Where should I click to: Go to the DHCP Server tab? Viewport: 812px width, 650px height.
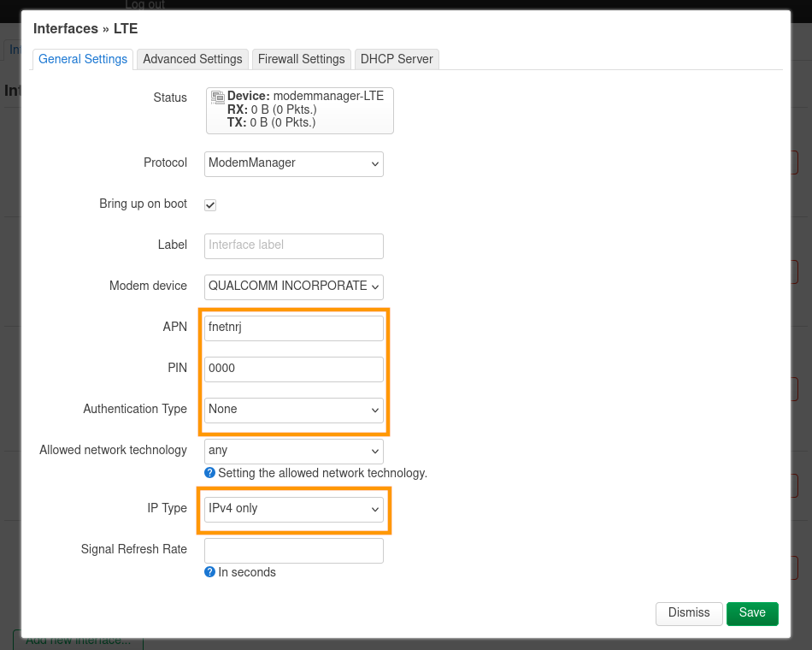(397, 59)
